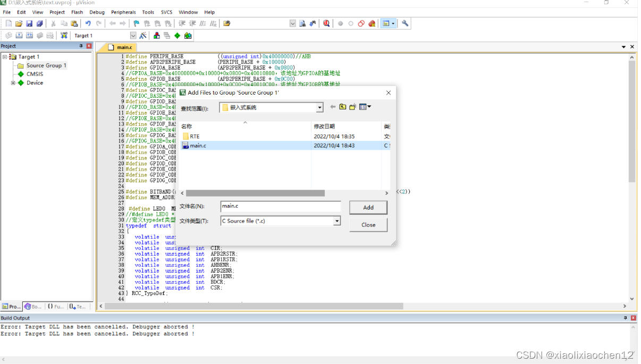641x364 pixels.
Task: Click the Add button in dialog
Action: (368, 207)
